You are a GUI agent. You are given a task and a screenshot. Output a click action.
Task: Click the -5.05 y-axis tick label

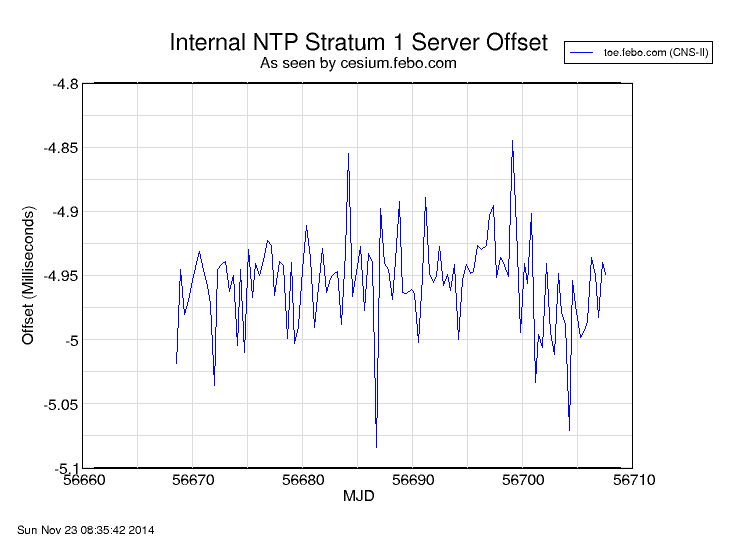pyautogui.click(x=61, y=404)
